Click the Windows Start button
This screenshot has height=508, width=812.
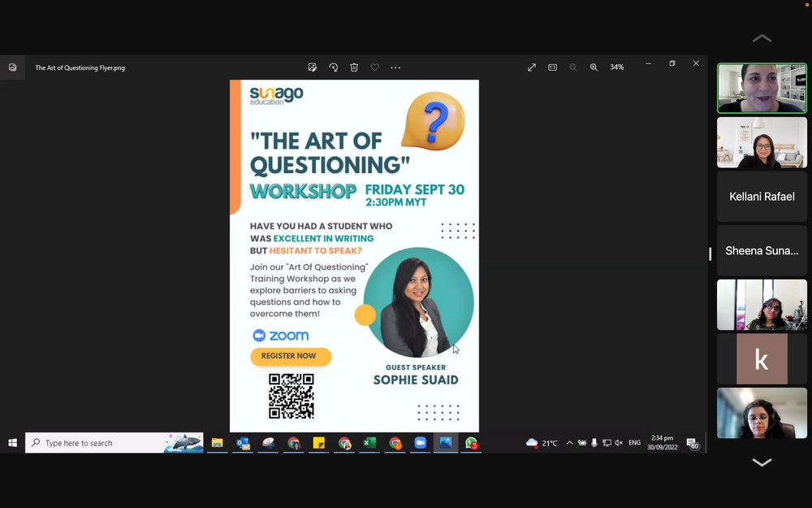pos(12,443)
